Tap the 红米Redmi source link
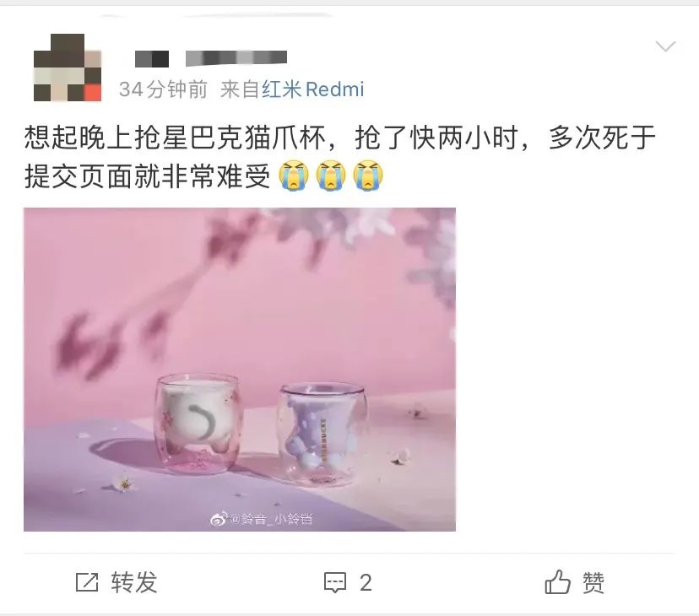Viewport: 699px width, 616px height. (x=313, y=89)
